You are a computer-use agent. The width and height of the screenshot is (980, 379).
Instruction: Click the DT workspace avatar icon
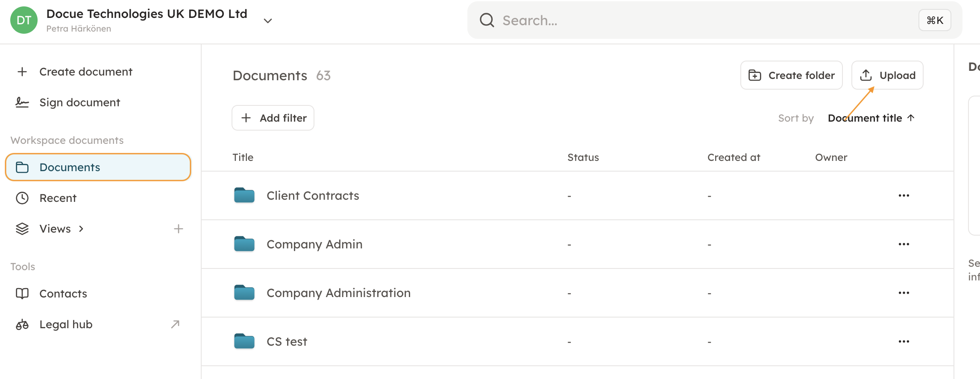pyautogui.click(x=24, y=20)
